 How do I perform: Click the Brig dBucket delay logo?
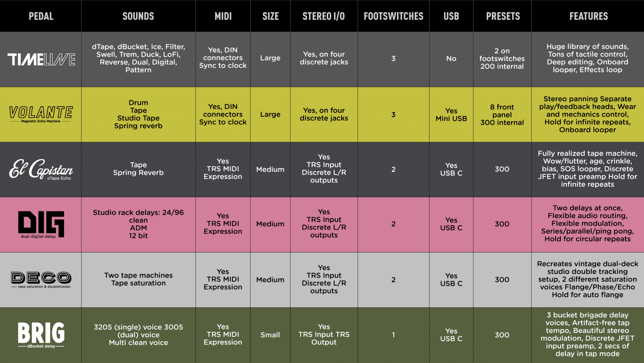pyautogui.click(x=41, y=335)
